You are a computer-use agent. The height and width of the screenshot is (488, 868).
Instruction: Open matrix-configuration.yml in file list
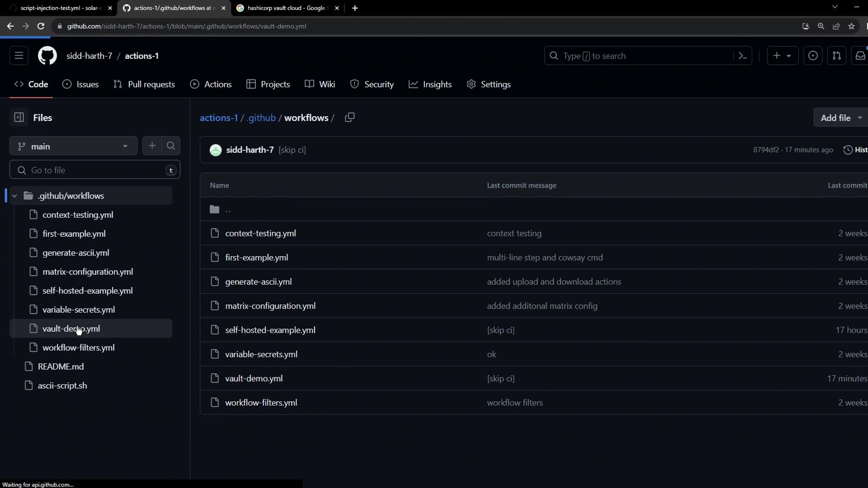(x=270, y=306)
